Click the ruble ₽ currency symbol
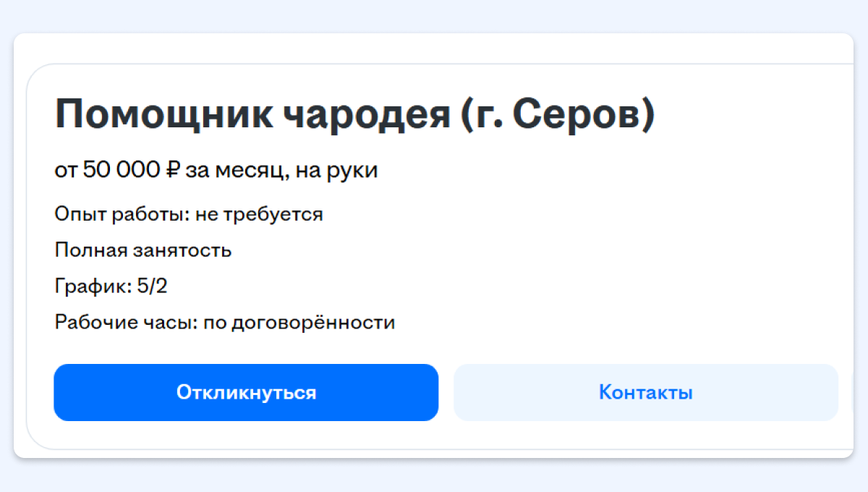 pyautogui.click(x=172, y=171)
